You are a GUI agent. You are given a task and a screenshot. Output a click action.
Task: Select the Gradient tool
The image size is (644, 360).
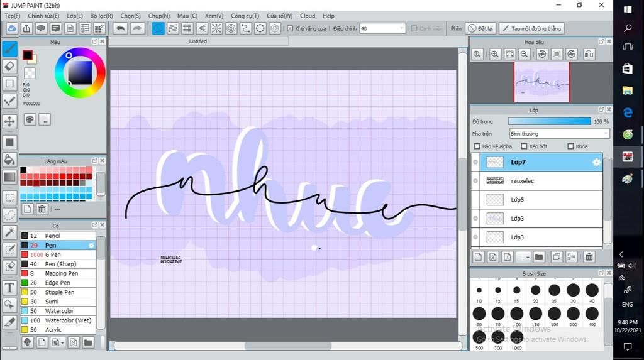9,177
